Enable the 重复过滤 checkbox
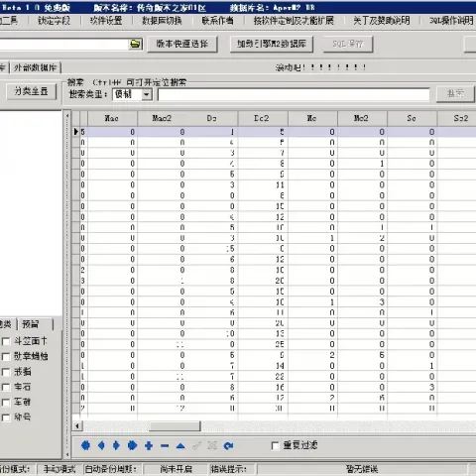This screenshot has height=476, width=476. [275, 445]
